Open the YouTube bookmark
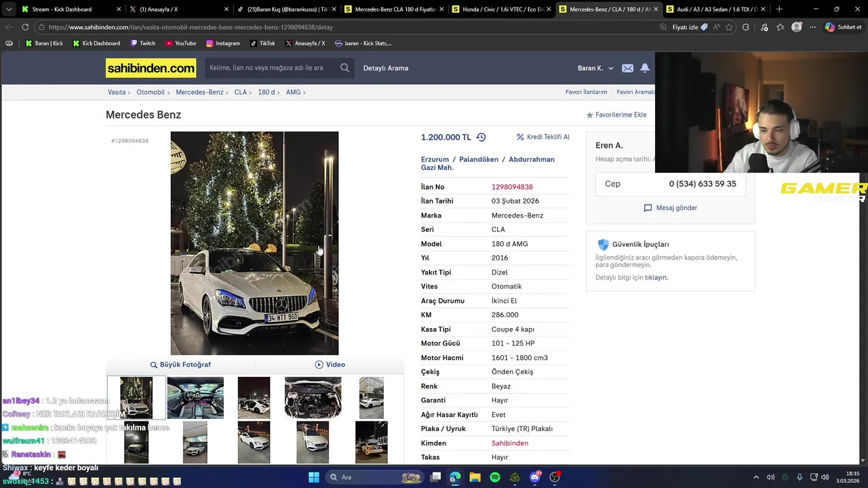Screen dimensions: 868x488 180,43
